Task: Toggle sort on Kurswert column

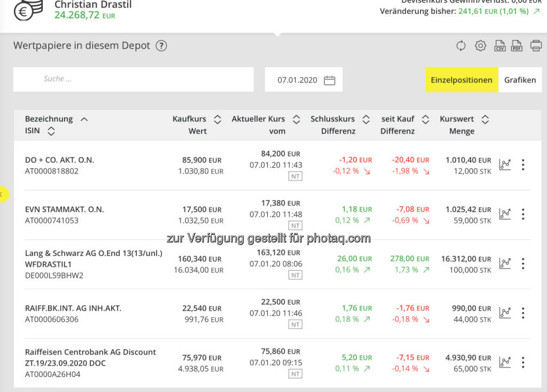Action: (x=485, y=119)
